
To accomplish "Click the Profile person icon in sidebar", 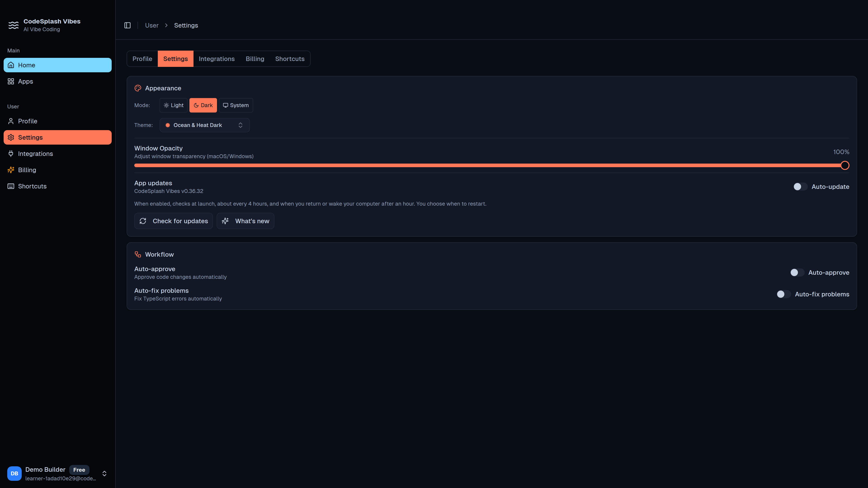I will click(x=11, y=121).
